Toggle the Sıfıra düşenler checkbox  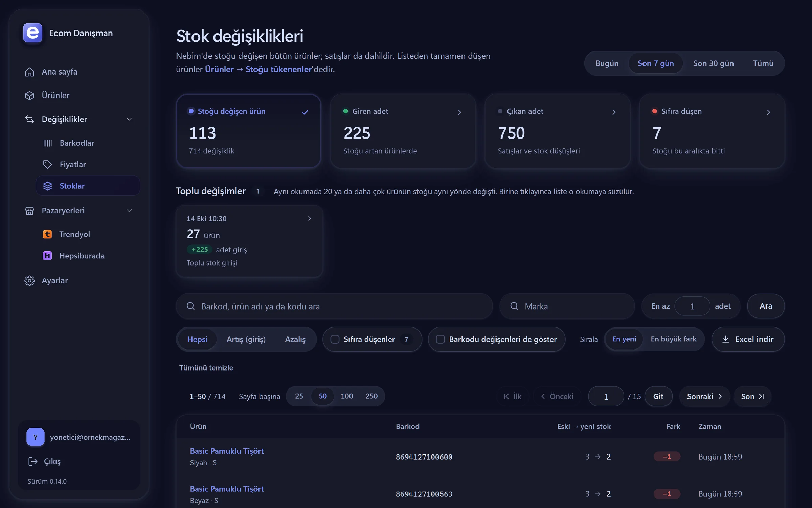[x=335, y=339]
